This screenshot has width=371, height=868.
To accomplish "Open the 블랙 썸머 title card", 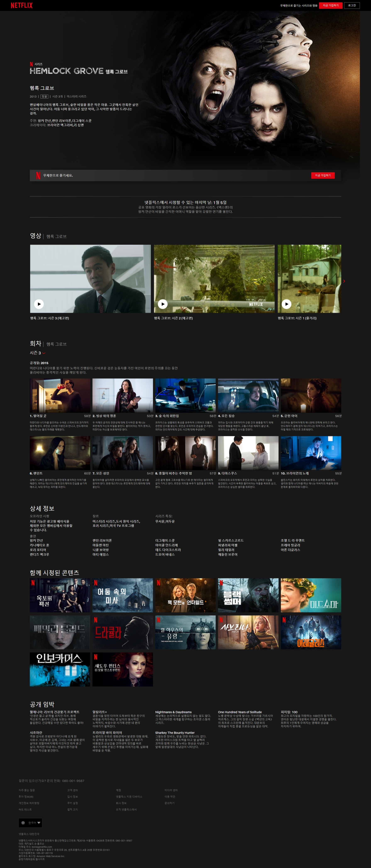I will [248, 595].
